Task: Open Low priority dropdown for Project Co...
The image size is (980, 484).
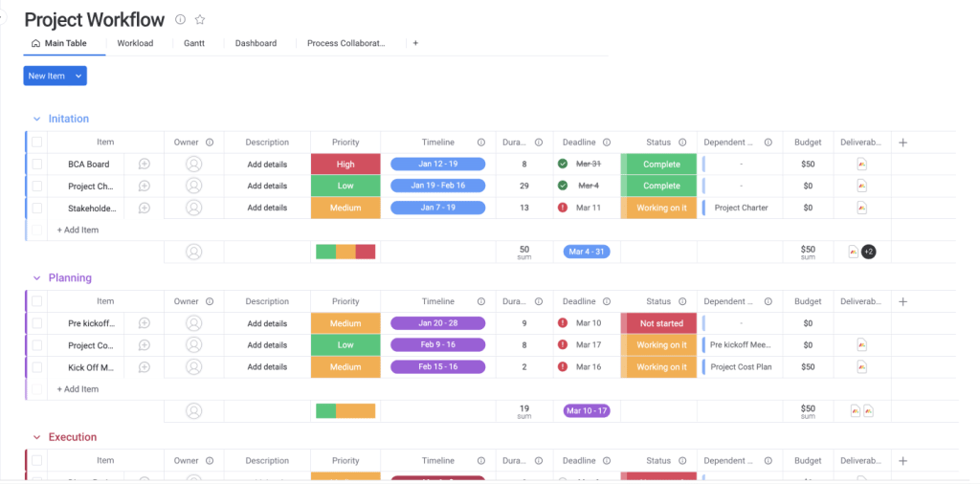Action: (345, 345)
